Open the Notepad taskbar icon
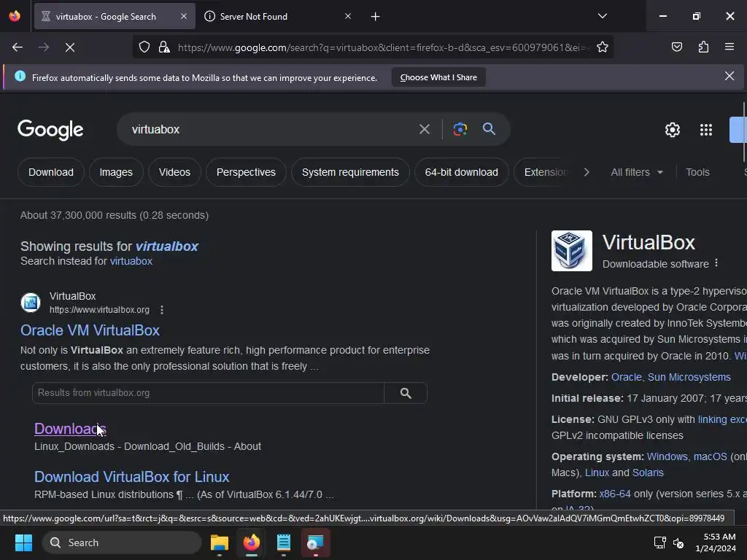 [284, 542]
